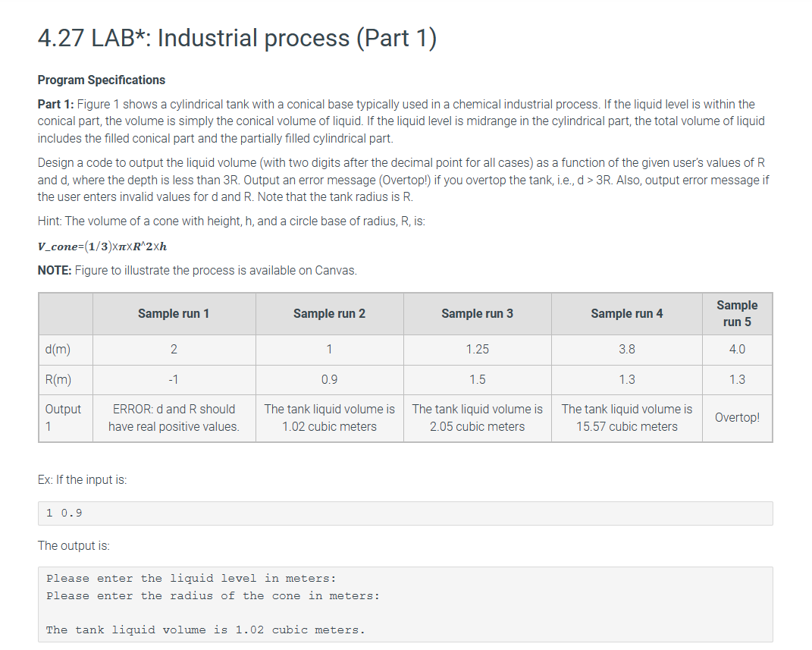Select the input code block showing 1 0.9
The width and height of the screenshot is (812, 650).
pos(404,513)
